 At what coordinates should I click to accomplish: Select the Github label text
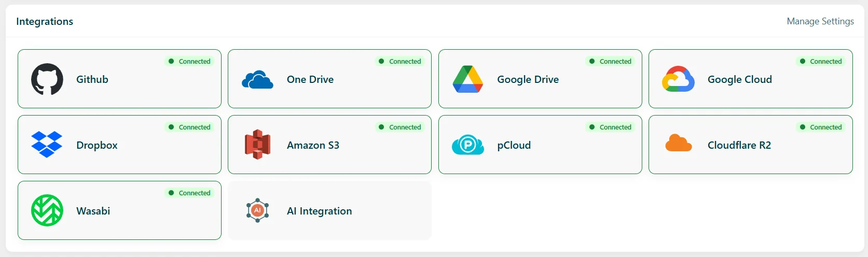92,79
